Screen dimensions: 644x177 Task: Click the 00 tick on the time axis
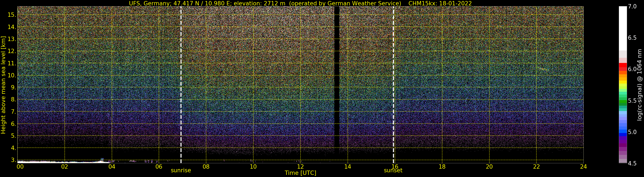click(20, 167)
